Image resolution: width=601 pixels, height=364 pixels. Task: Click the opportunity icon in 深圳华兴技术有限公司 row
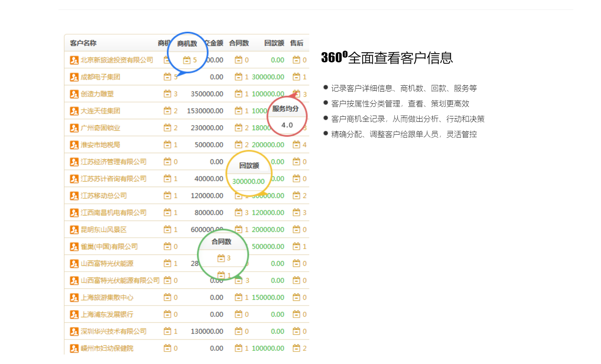point(167,332)
